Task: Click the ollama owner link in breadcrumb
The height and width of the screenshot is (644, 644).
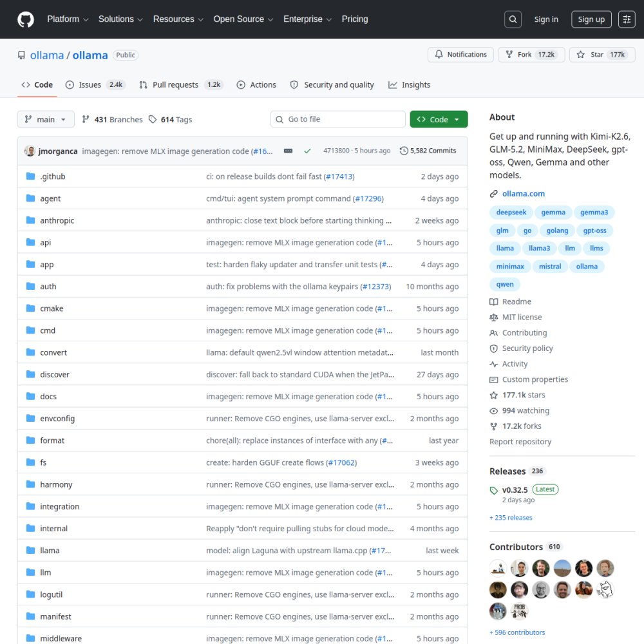Action: coord(47,55)
